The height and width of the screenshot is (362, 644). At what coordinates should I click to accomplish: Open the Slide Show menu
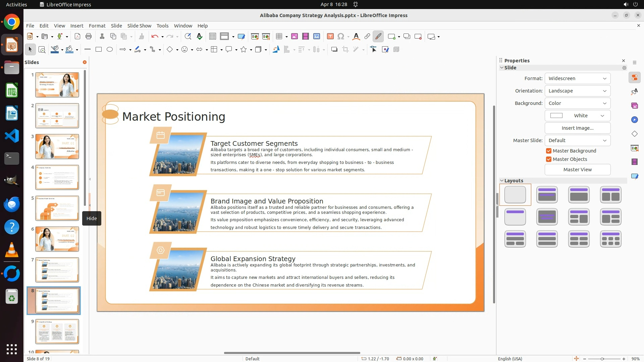[139, 26]
